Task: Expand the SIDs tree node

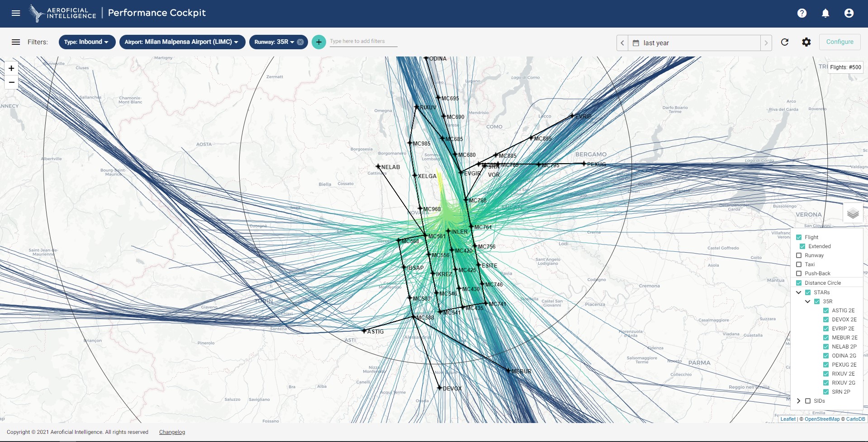Action: pyautogui.click(x=799, y=401)
